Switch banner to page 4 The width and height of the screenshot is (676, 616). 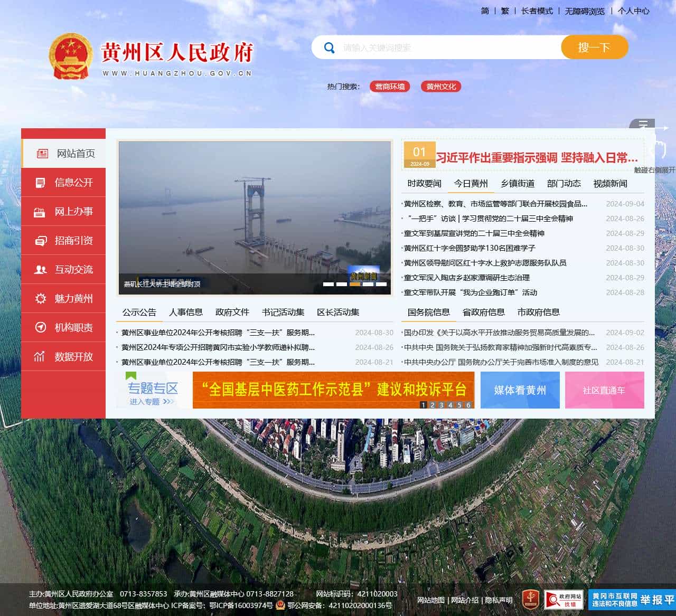point(450,405)
